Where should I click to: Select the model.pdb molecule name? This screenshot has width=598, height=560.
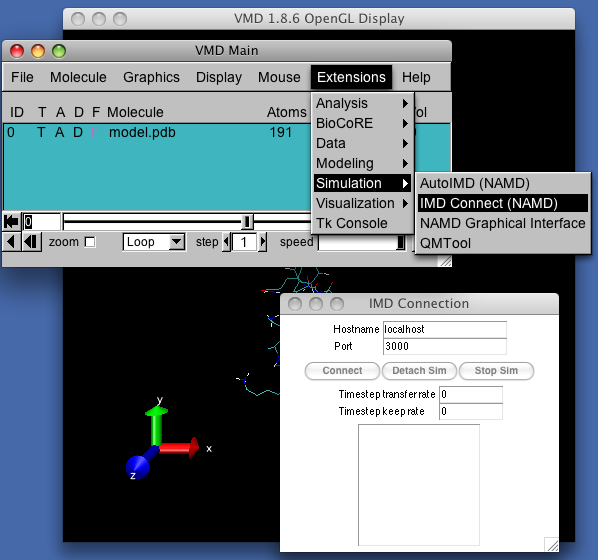pyautogui.click(x=142, y=132)
